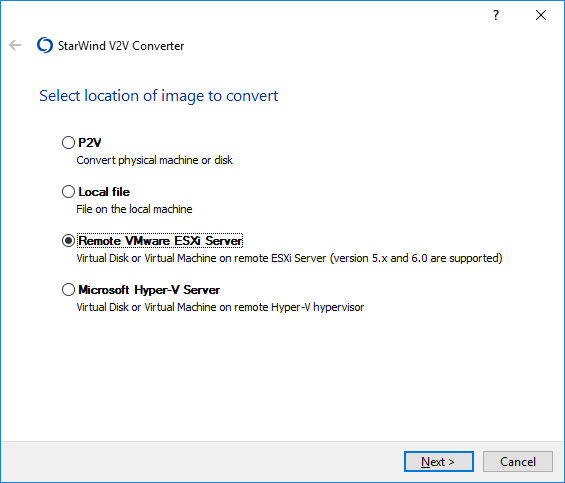The image size is (565, 483).
Task: Click the StarWind swirl logo icon
Action: (45, 45)
